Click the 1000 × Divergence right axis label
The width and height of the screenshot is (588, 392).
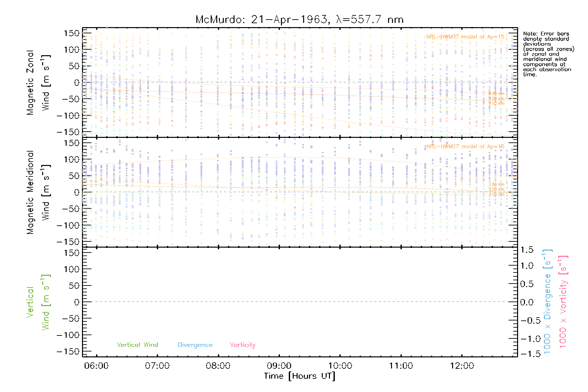coord(547,302)
